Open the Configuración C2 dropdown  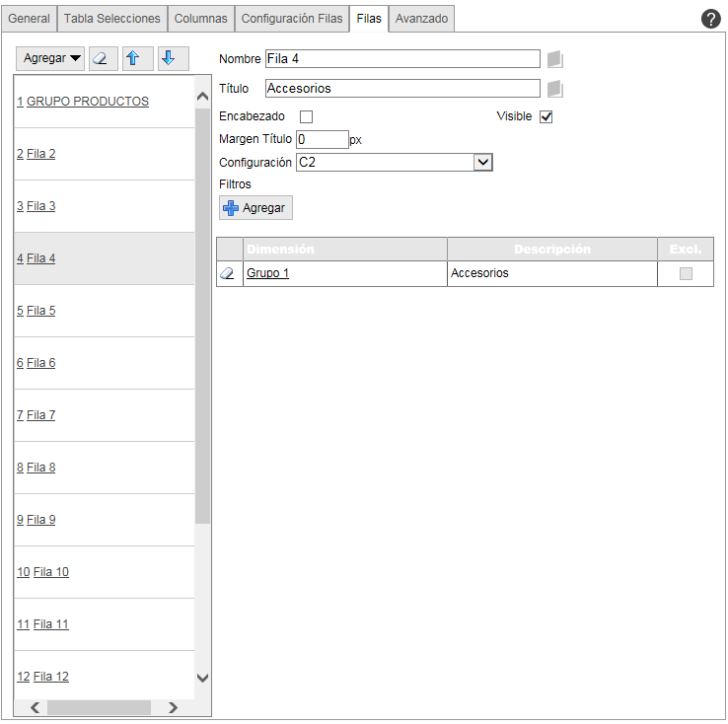[482, 163]
